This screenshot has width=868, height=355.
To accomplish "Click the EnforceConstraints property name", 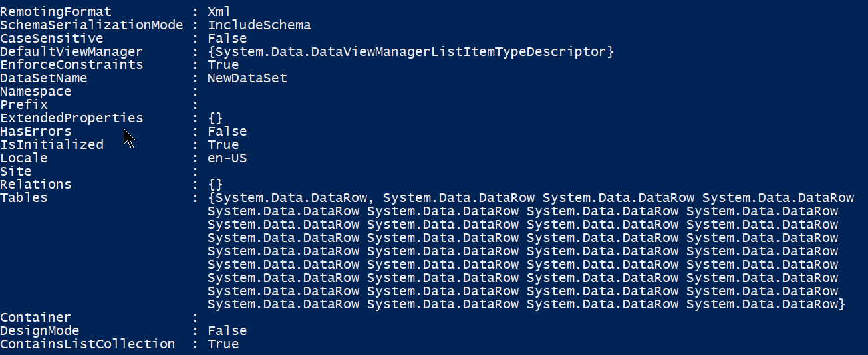I will coord(71,65).
